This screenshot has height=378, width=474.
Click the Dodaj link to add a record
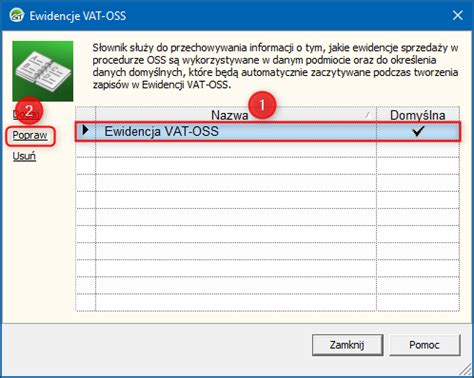[25, 114]
